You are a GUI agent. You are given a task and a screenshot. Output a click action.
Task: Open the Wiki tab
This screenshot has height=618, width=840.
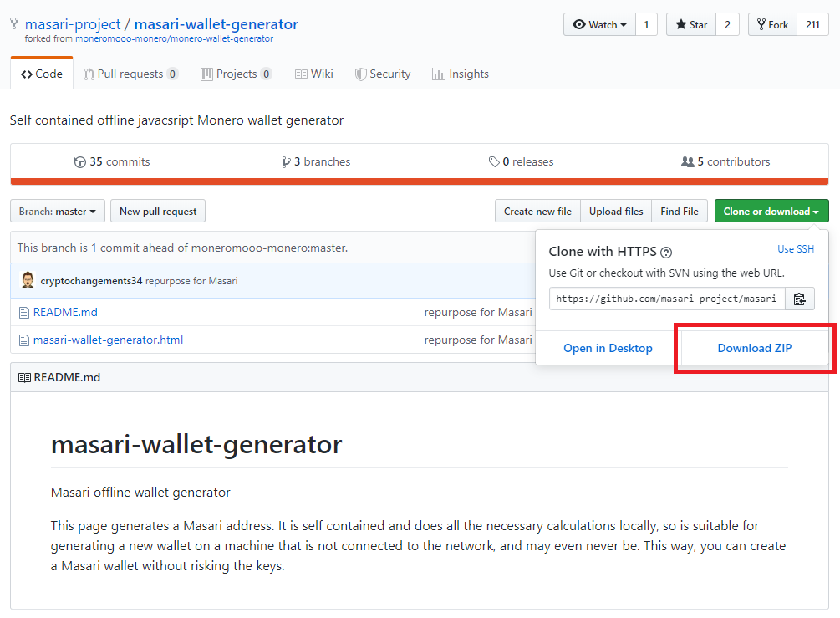pos(314,74)
